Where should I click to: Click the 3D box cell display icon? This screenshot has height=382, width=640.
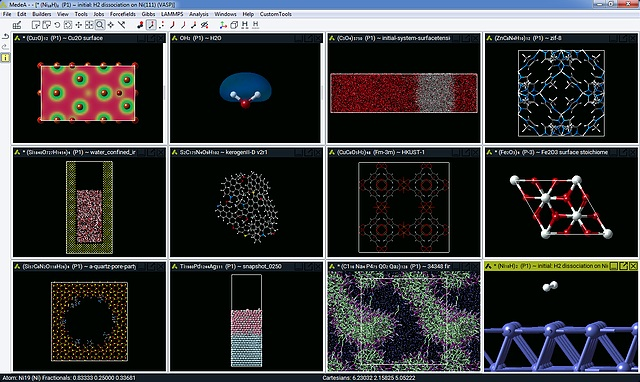coord(234,25)
